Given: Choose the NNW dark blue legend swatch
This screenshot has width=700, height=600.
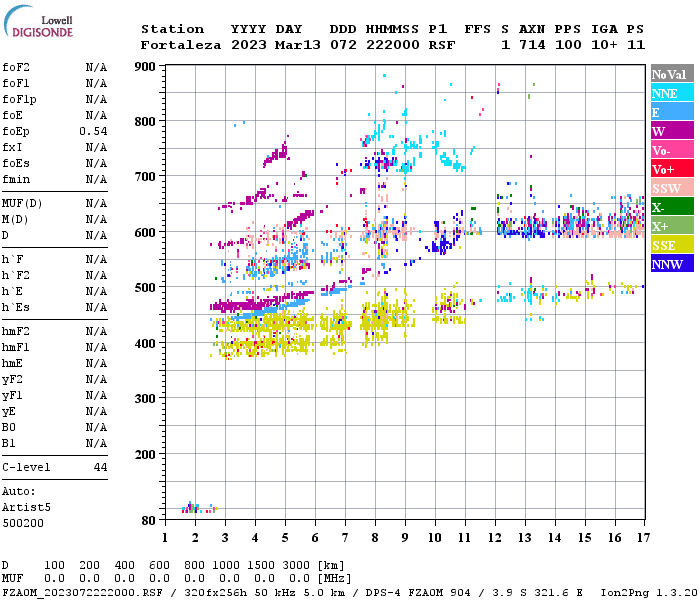Looking at the screenshot, I should pos(672,264).
